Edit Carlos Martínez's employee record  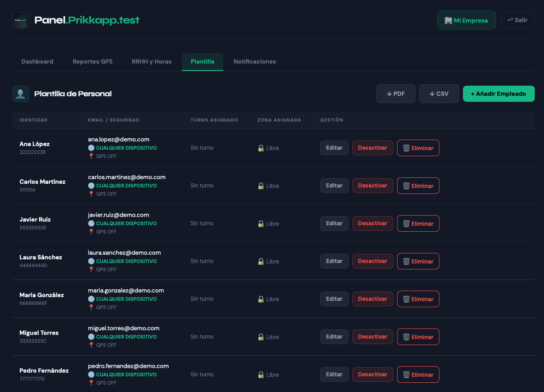point(334,186)
